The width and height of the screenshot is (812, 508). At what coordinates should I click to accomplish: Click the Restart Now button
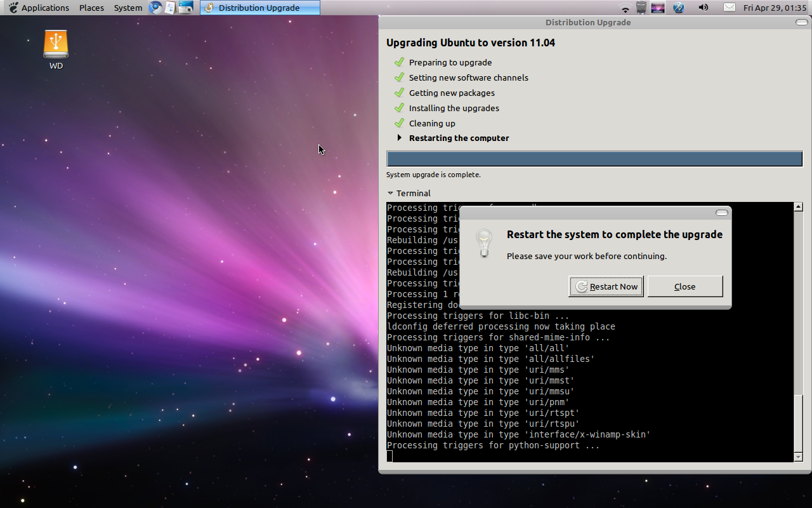[606, 286]
